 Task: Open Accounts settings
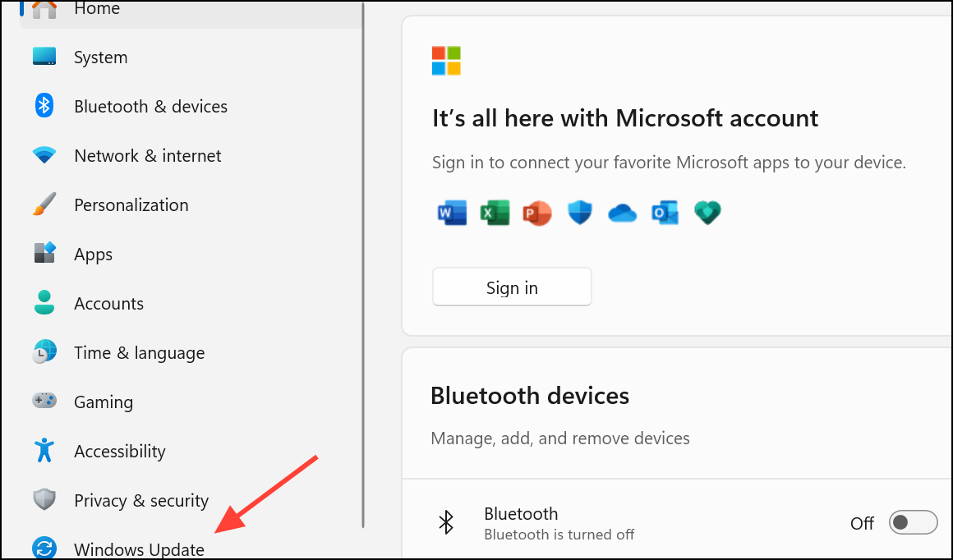191,303
